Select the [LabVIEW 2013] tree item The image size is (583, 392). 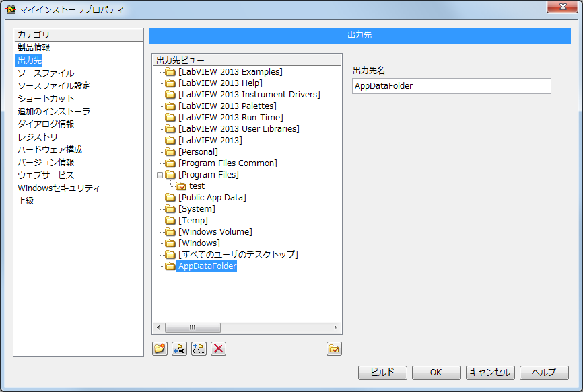click(x=210, y=141)
